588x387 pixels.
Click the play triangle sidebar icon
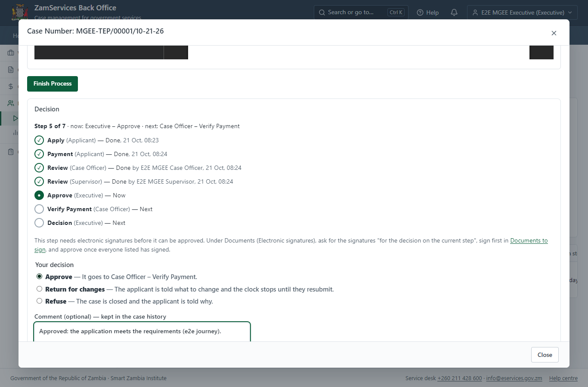click(x=15, y=118)
